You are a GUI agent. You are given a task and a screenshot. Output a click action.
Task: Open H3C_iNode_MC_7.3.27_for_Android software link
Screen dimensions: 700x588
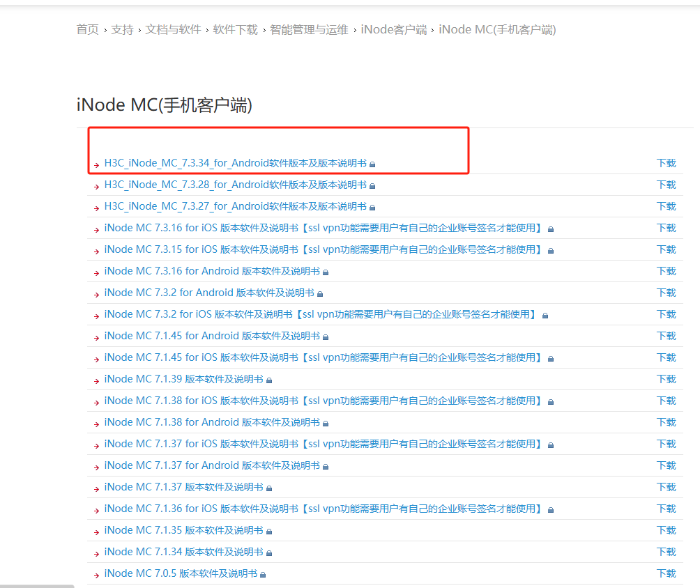point(235,206)
